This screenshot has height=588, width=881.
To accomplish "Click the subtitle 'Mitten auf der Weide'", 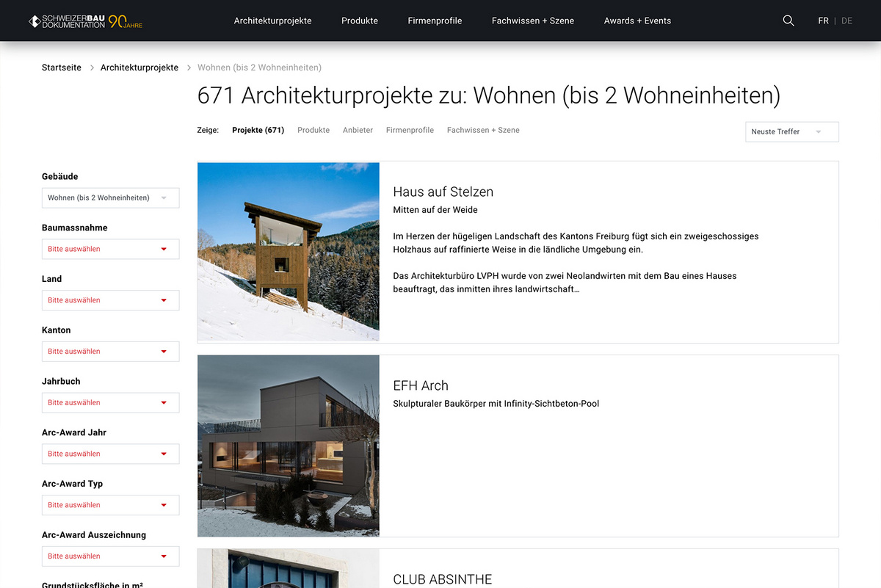I will pyautogui.click(x=435, y=210).
